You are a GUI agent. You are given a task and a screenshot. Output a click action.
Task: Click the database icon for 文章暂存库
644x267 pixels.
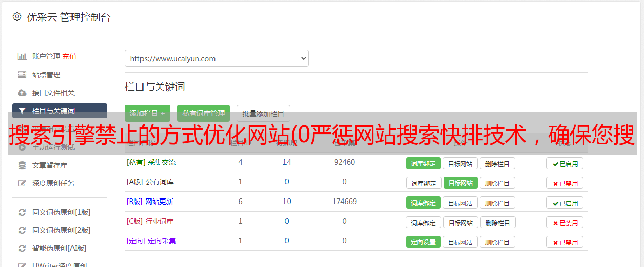click(22, 165)
